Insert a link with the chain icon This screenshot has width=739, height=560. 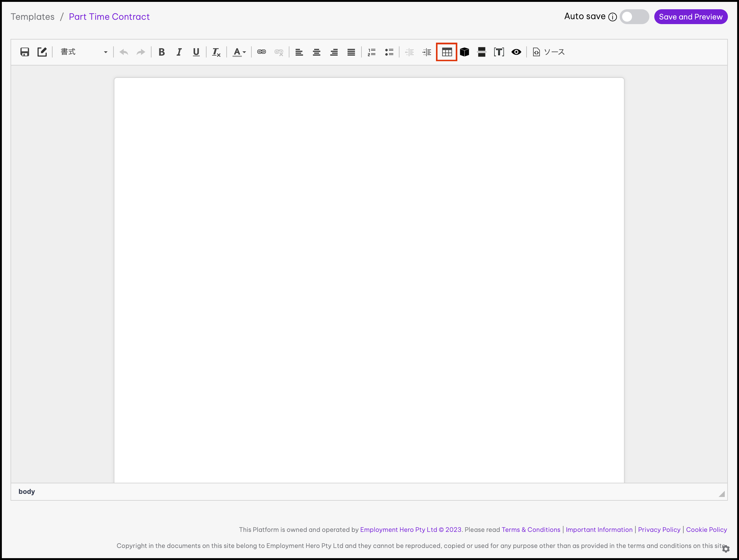(261, 52)
